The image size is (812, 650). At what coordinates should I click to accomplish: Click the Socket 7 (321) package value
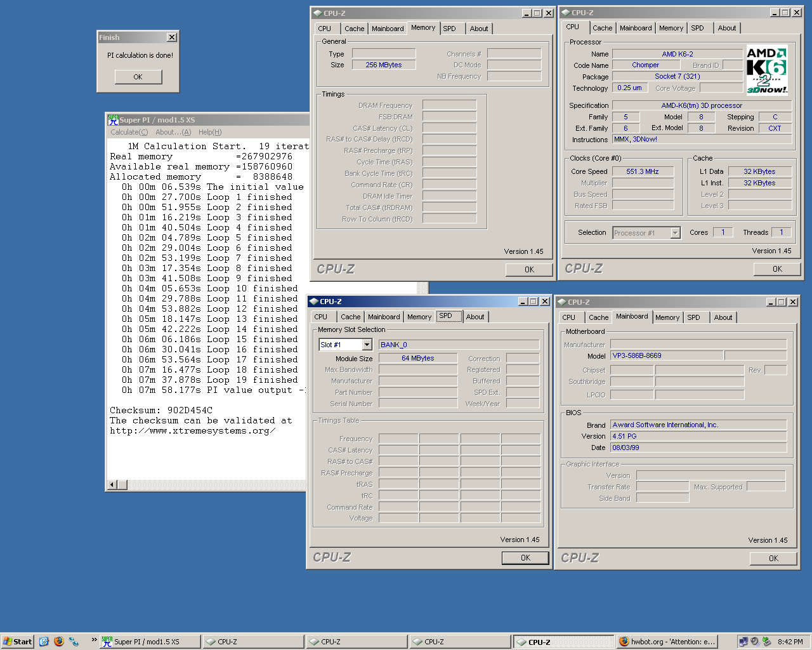coord(678,76)
